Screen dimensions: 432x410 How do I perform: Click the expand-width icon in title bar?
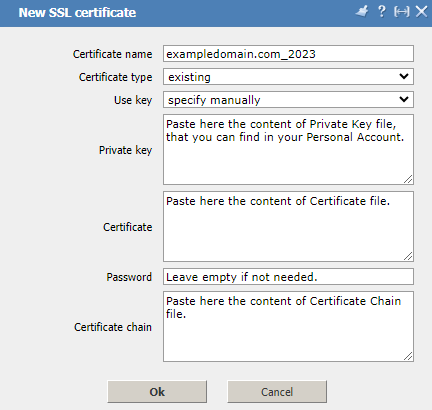pos(402,12)
